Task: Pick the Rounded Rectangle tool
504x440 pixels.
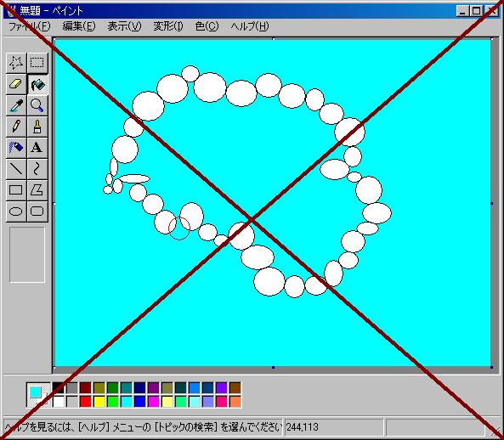Action: tap(37, 212)
